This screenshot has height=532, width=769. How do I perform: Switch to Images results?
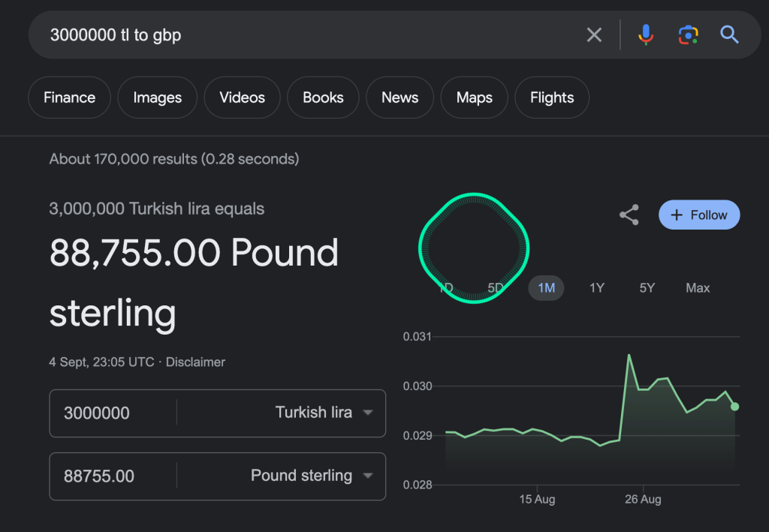pyautogui.click(x=158, y=98)
